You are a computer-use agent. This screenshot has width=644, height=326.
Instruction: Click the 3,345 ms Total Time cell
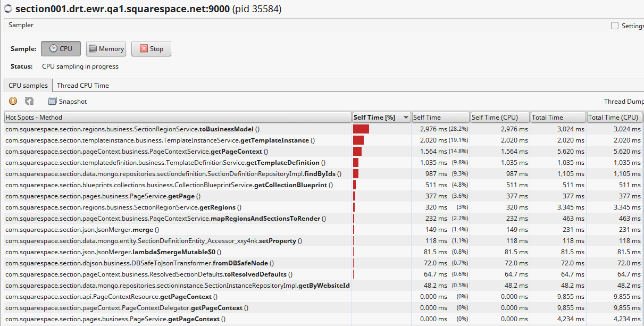coord(559,207)
